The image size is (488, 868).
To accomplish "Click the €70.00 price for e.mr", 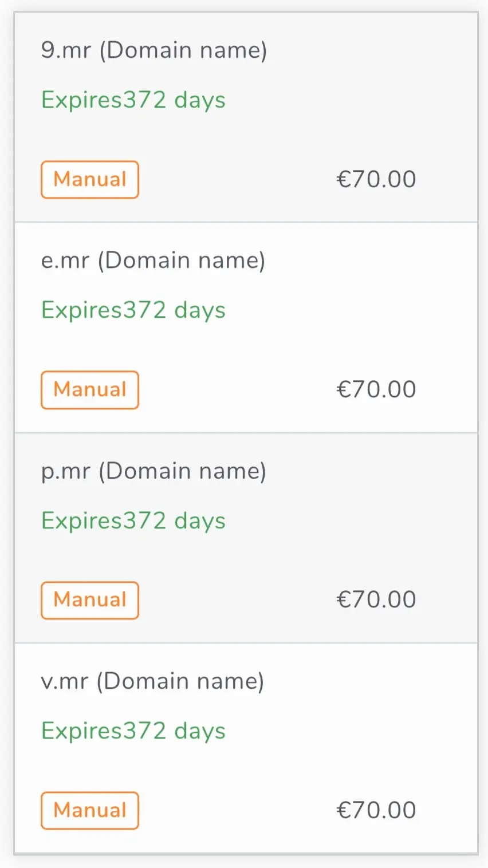I will pos(376,389).
